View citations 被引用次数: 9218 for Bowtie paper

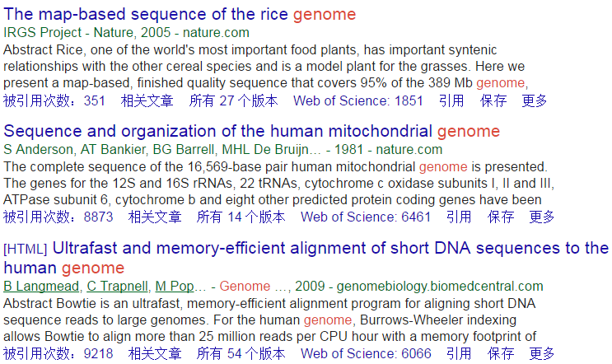click(58, 353)
